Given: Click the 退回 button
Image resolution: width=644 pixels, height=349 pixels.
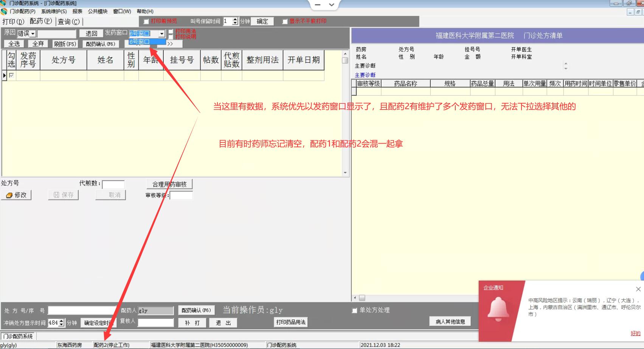Looking at the screenshot, I should pyautogui.click(x=91, y=34).
